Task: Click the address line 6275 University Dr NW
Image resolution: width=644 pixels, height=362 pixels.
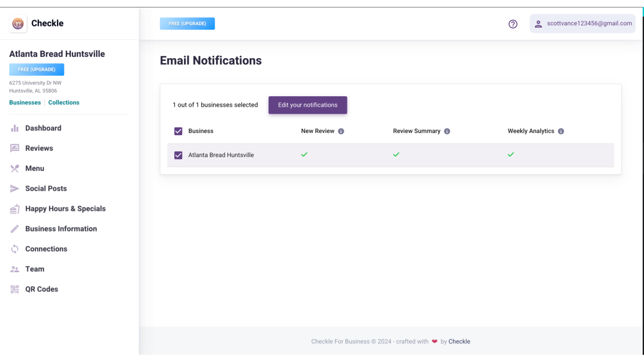Action: (35, 83)
